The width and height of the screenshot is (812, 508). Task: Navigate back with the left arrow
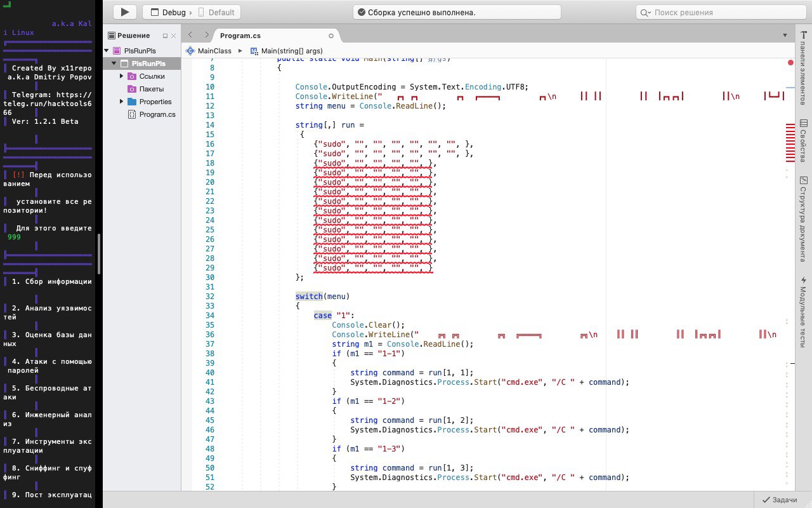190,35
